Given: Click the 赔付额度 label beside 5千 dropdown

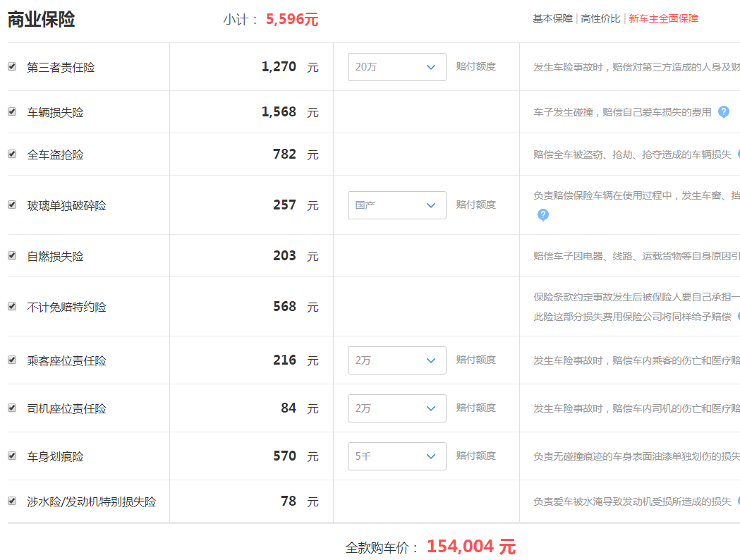Looking at the screenshot, I should click(x=475, y=456).
